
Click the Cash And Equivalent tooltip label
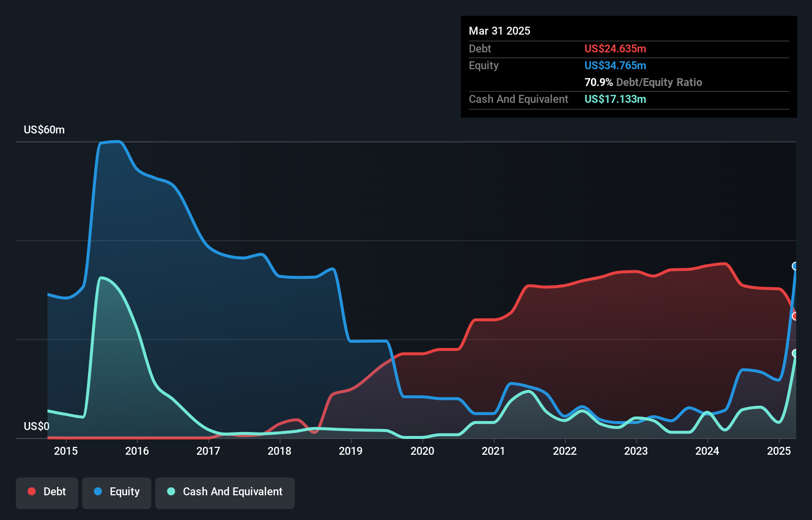pos(518,99)
